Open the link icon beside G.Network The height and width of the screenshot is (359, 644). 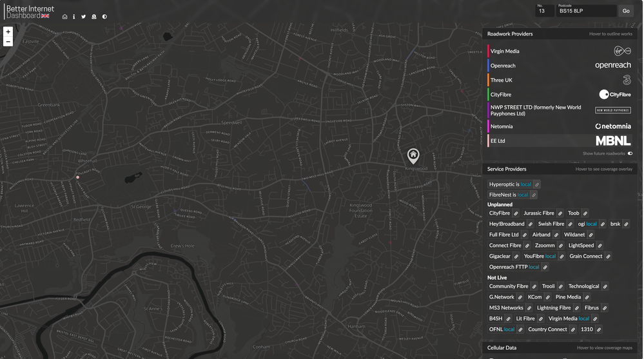[x=520, y=297]
